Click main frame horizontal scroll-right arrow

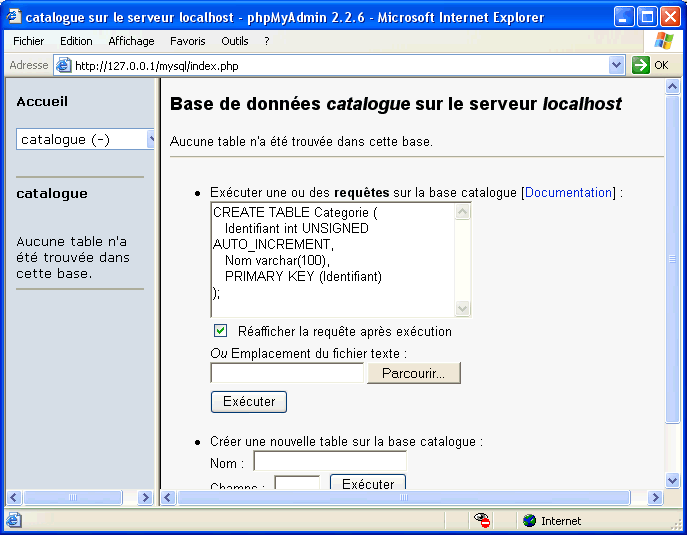(655, 497)
